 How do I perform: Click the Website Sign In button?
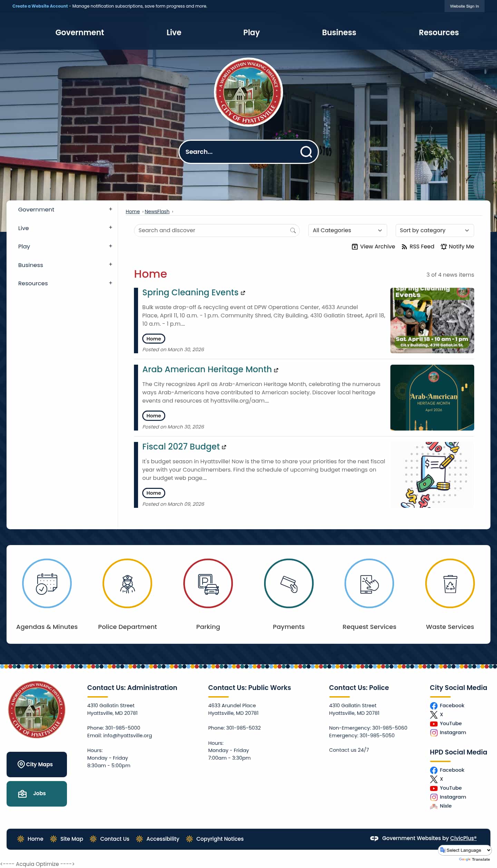(464, 6)
